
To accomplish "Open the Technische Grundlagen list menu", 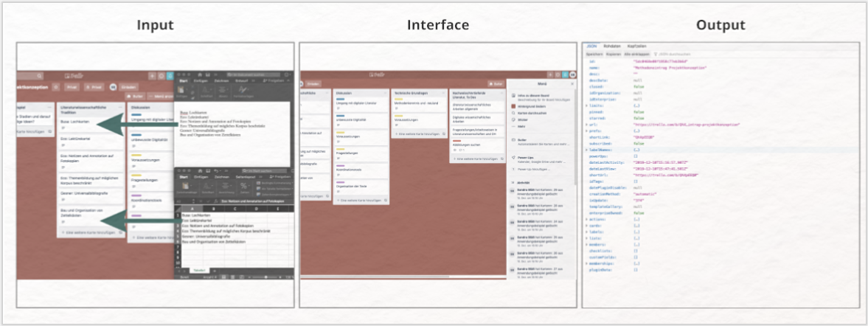I will click(x=443, y=94).
